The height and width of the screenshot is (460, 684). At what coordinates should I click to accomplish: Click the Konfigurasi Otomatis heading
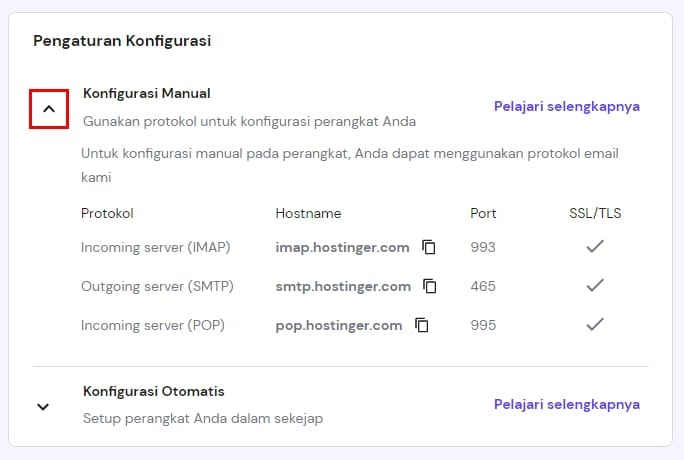(x=153, y=391)
